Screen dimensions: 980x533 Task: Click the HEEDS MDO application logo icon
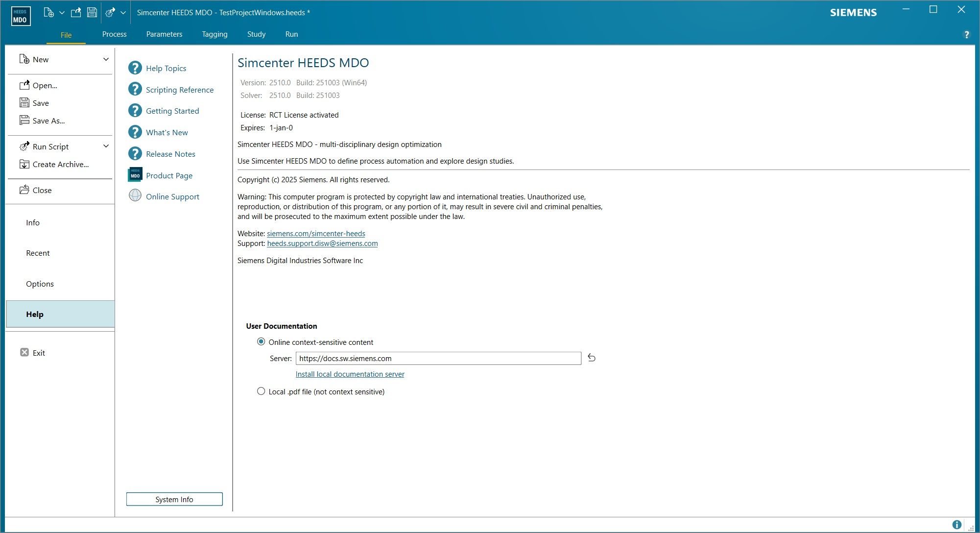(x=21, y=16)
